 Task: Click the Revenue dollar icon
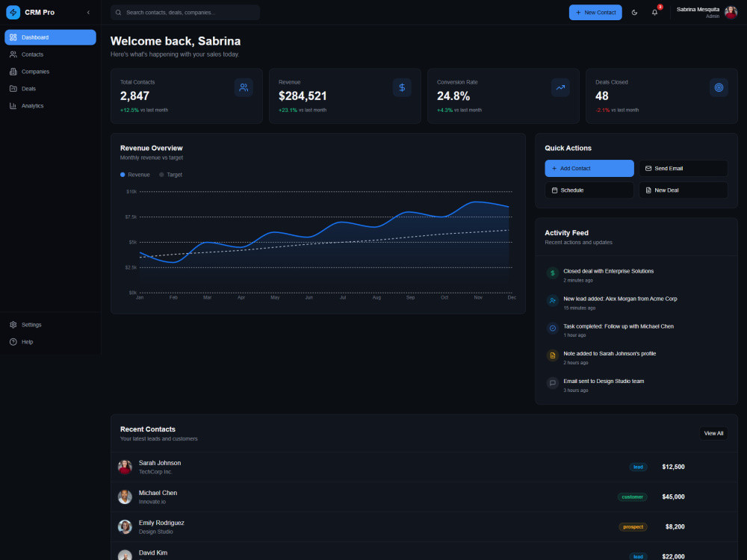coord(402,87)
